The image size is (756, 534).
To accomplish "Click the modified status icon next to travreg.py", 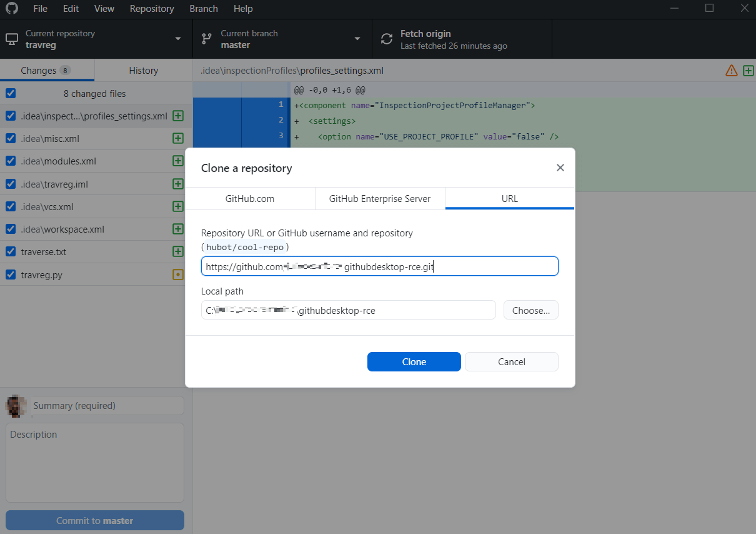I will [178, 275].
